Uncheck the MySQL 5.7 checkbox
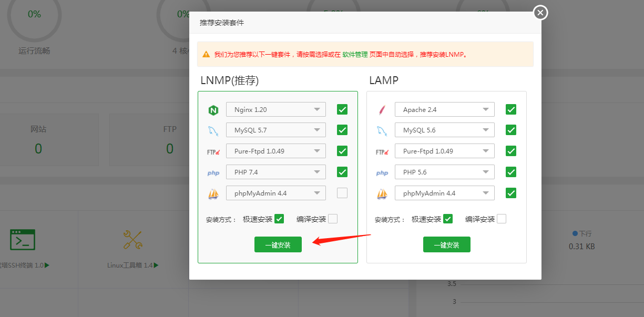Screen dimensions: 644x317 point(342,130)
